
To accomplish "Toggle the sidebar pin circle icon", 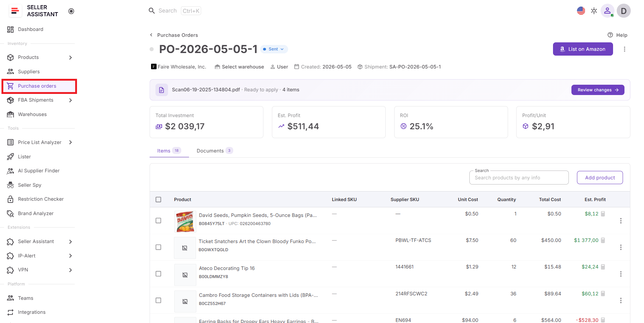I will [x=71, y=11].
